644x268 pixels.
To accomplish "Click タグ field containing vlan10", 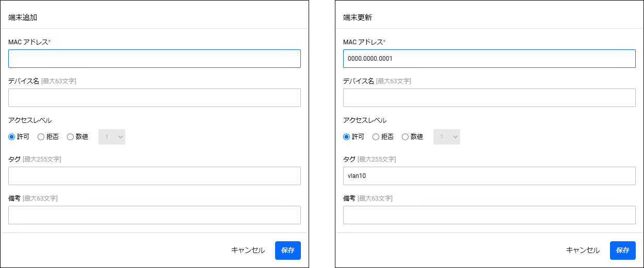I will click(x=489, y=176).
